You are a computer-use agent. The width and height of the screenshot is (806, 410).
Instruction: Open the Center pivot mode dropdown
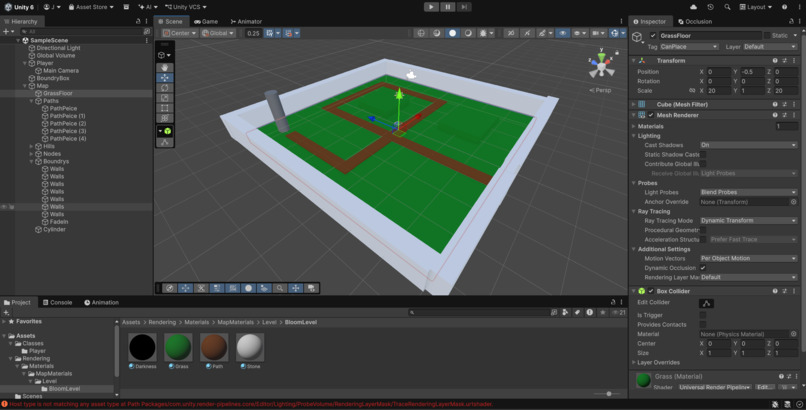[x=179, y=33]
